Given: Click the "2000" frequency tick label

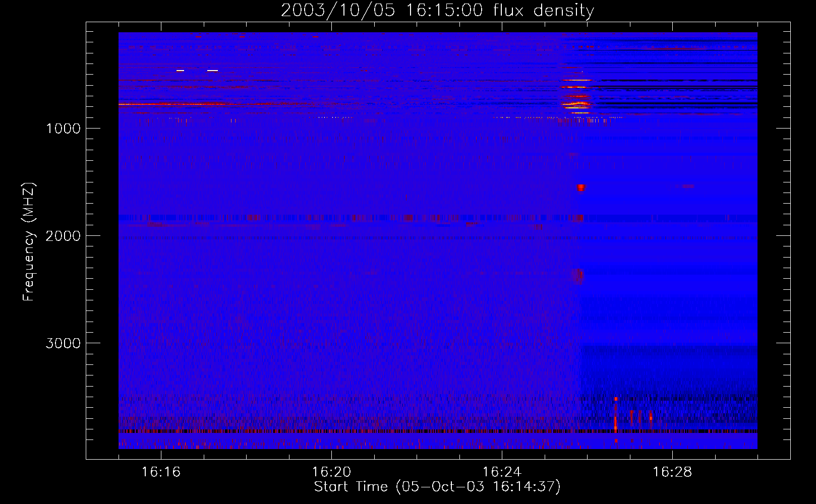Looking at the screenshot, I should point(63,236).
